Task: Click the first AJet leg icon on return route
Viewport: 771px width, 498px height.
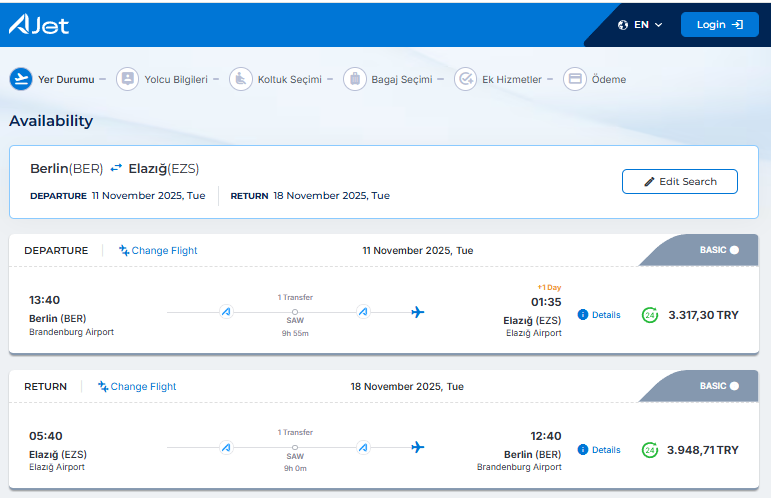Action: coord(226,447)
